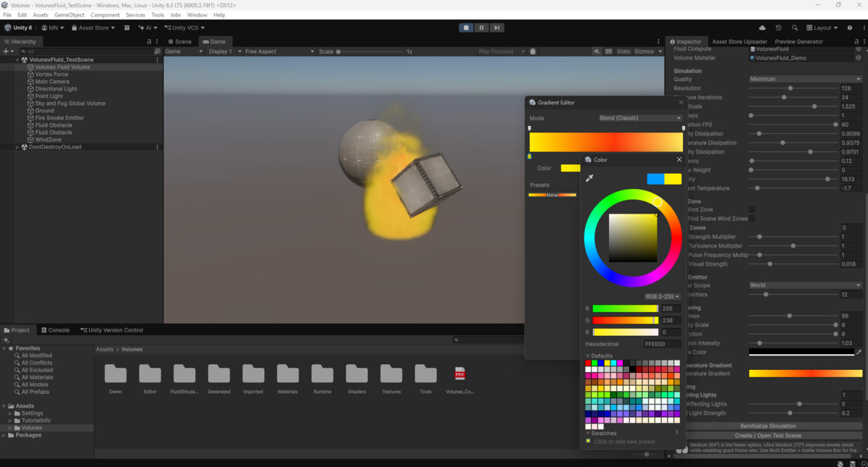Open emitter scope dropdown set to World
Image resolution: width=868 pixels, height=467 pixels.
(805, 285)
